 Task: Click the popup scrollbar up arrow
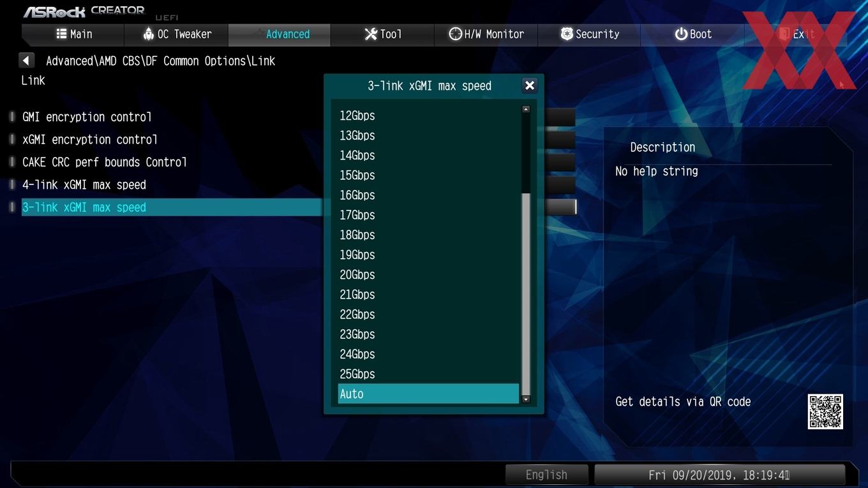point(526,109)
